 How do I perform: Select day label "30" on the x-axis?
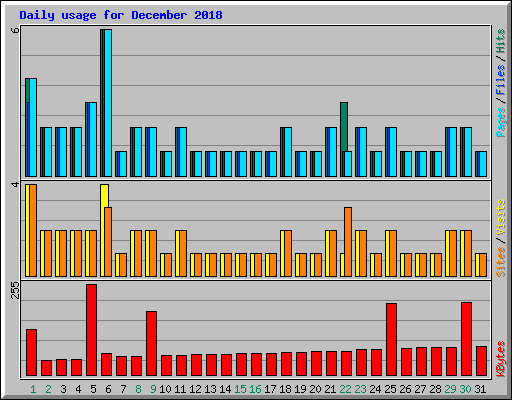click(465, 389)
